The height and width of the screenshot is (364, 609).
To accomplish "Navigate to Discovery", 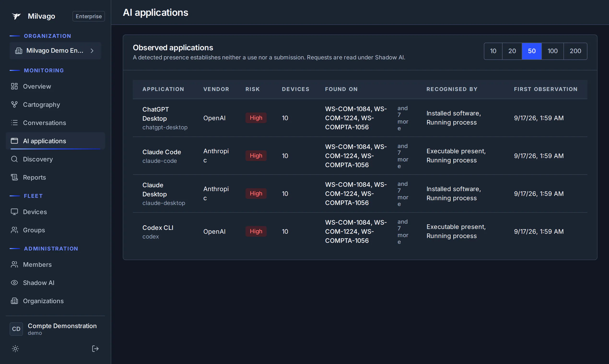I will pos(55,159).
